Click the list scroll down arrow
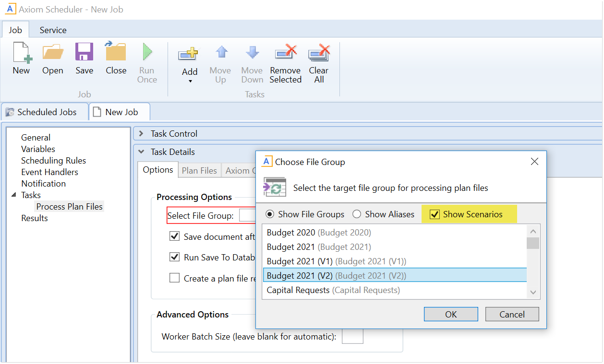Screen dimensions: 604x364 [533, 292]
